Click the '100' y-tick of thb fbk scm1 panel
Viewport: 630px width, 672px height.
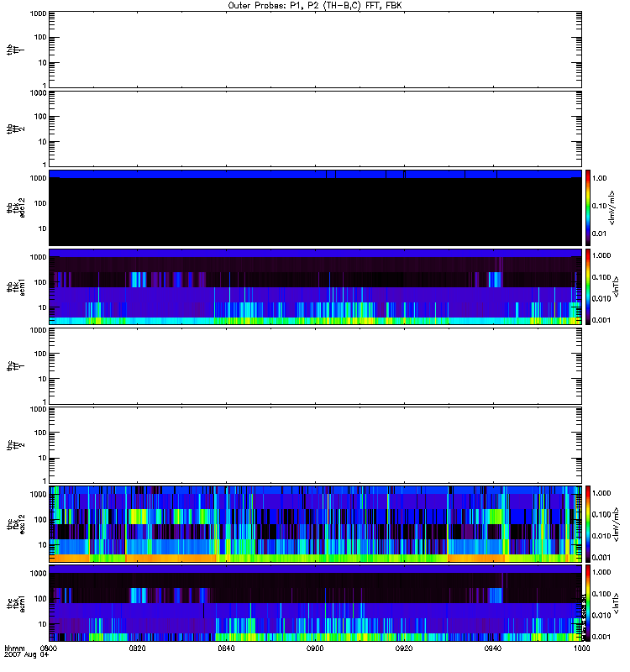tap(40, 282)
